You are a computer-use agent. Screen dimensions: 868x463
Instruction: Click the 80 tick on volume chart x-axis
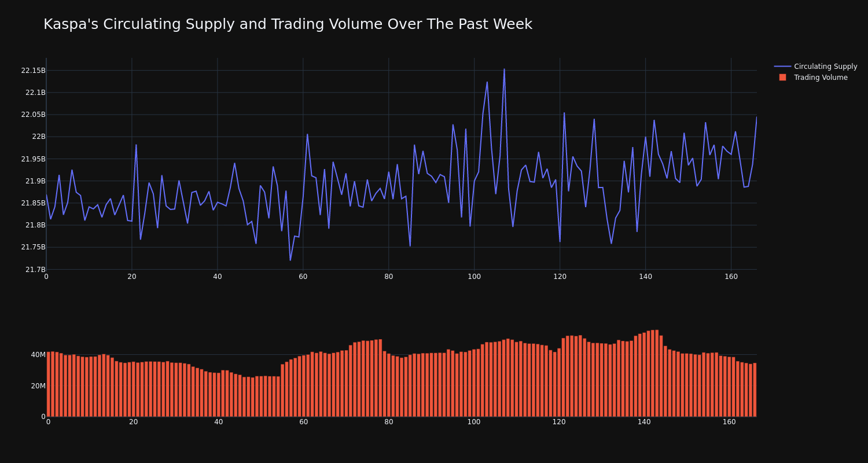click(389, 422)
